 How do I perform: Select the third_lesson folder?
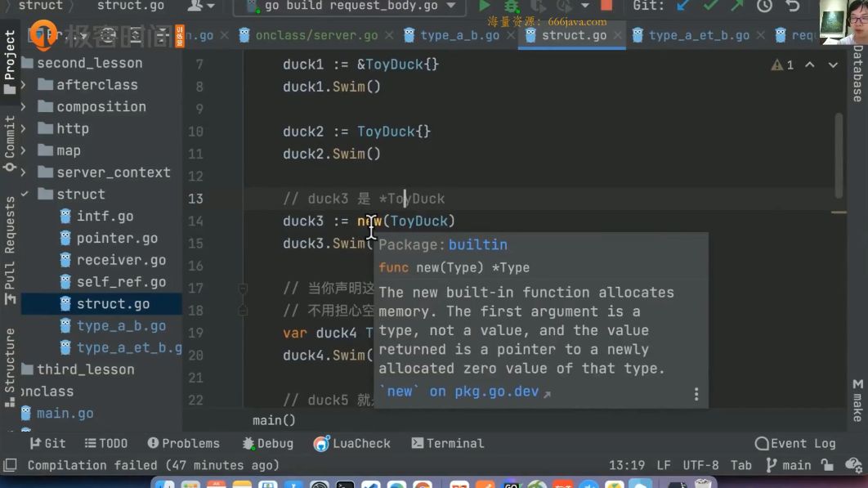click(x=85, y=369)
